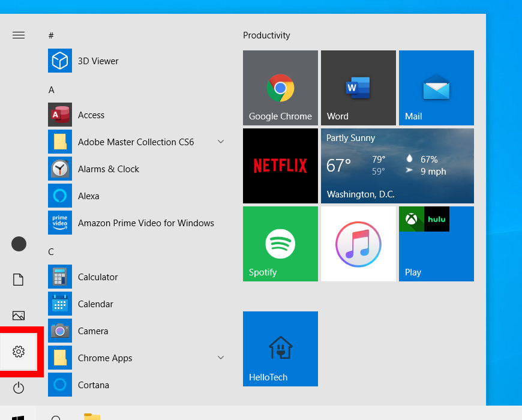
Task: Expand the Chrome Apps folder chevron
Action: [x=221, y=358]
